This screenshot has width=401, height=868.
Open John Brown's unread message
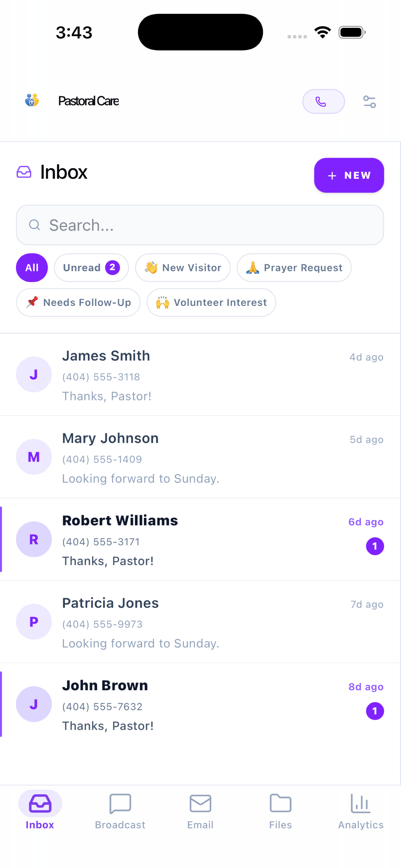(200, 704)
